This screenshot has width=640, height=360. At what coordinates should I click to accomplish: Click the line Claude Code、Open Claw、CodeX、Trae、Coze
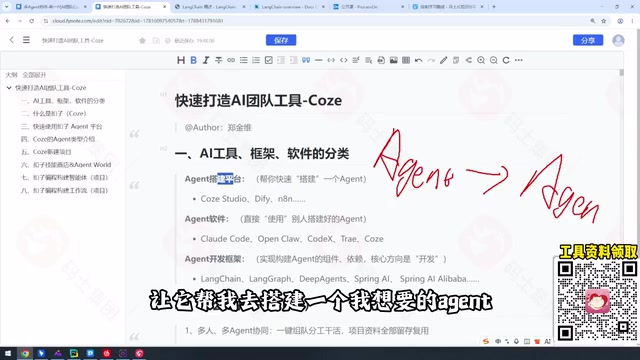coord(292,239)
